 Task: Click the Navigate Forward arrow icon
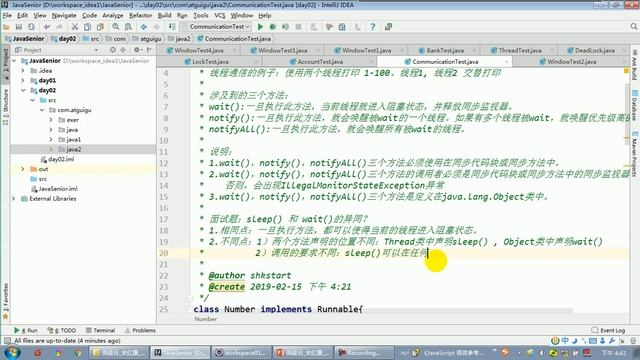click(x=156, y=27)
